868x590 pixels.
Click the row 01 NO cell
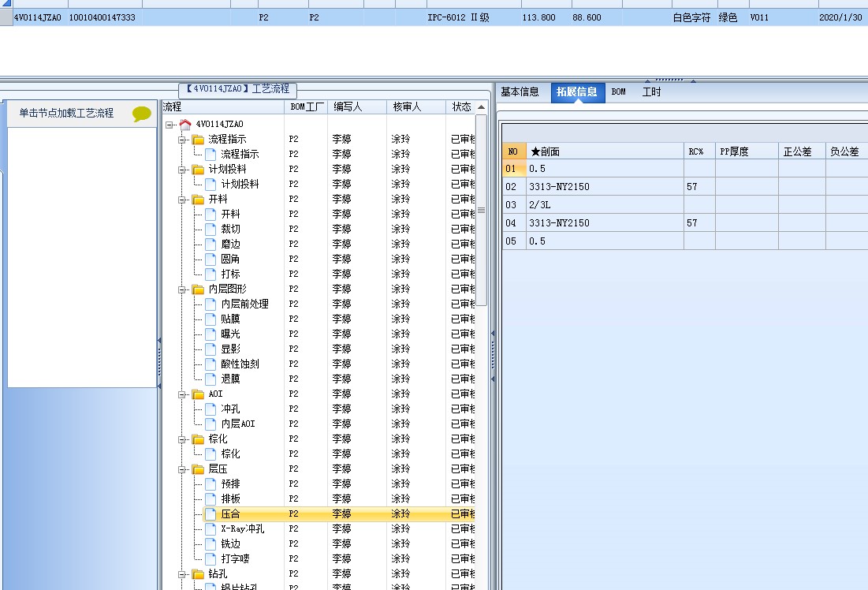[514, 169]
